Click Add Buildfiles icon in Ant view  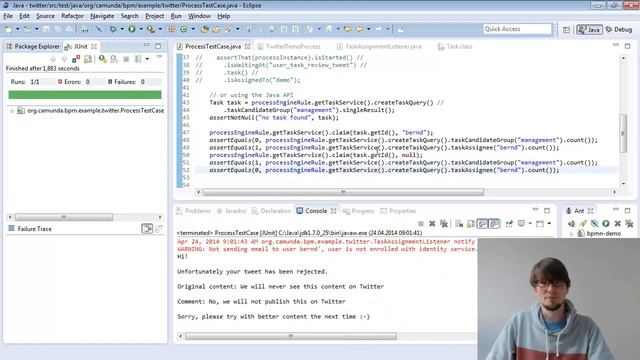click(x=571, y=223)
